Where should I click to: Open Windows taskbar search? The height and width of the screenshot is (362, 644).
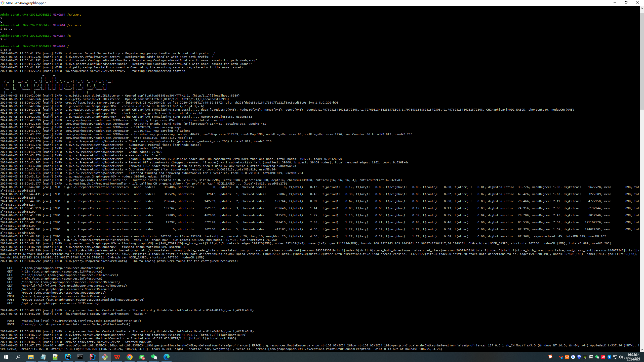tap(18, 357)
